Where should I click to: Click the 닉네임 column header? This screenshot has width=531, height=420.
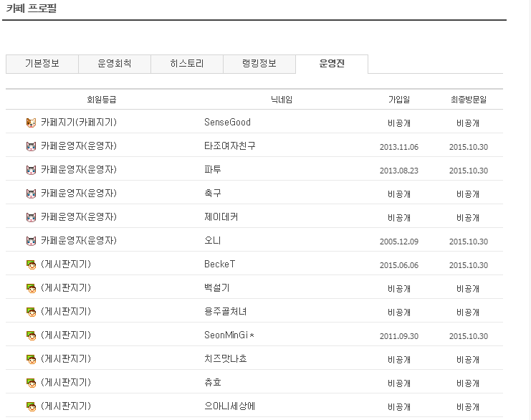click(x=282, y=100)
